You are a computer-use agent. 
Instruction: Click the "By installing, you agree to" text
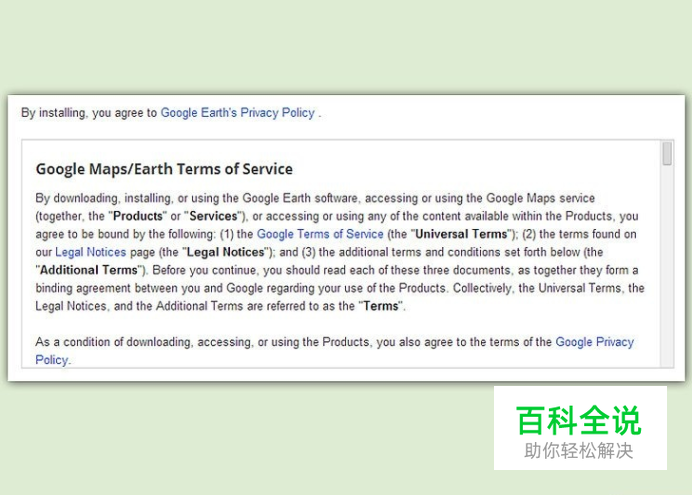(89, 113)
